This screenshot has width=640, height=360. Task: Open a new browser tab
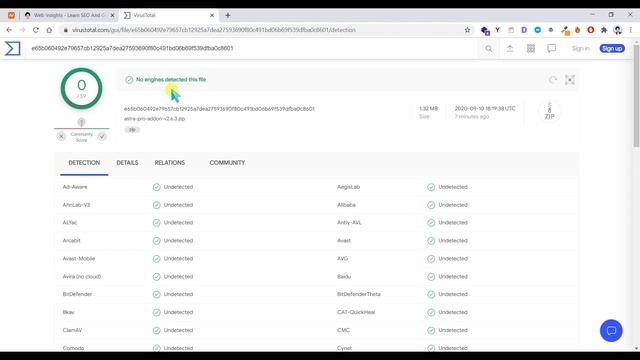(228, 16)
